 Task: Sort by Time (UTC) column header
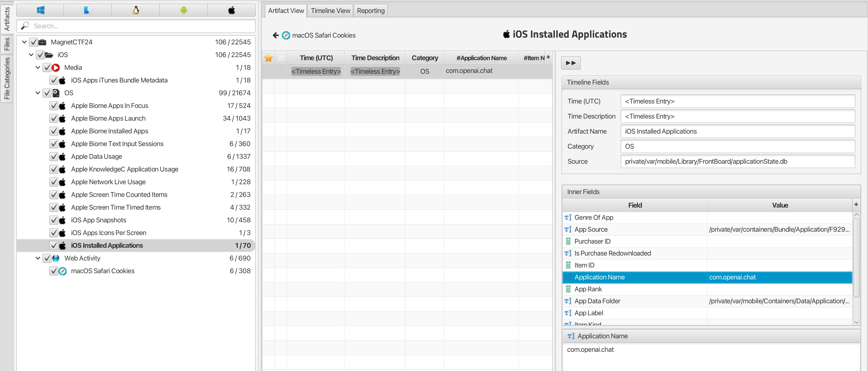[316, 58]
